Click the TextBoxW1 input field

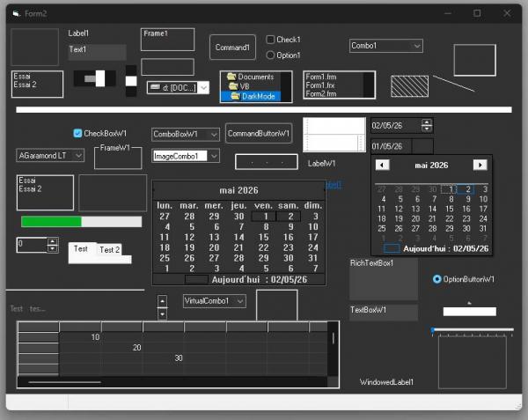click(x=384, y=313)
